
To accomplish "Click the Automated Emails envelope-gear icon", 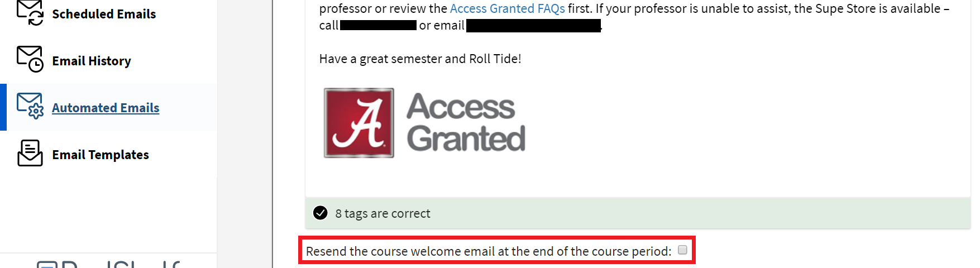I will [x=30, y=106].
